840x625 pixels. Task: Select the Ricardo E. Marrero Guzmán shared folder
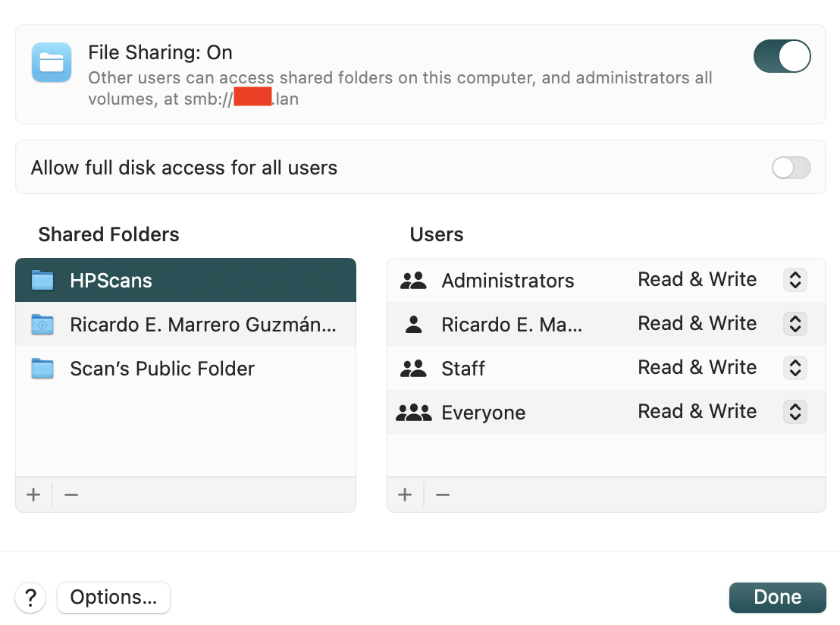[x=202, y=325]
